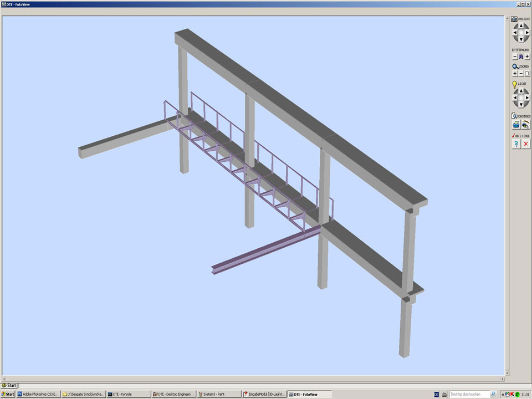Open help with the question mark button

(516, 144)
